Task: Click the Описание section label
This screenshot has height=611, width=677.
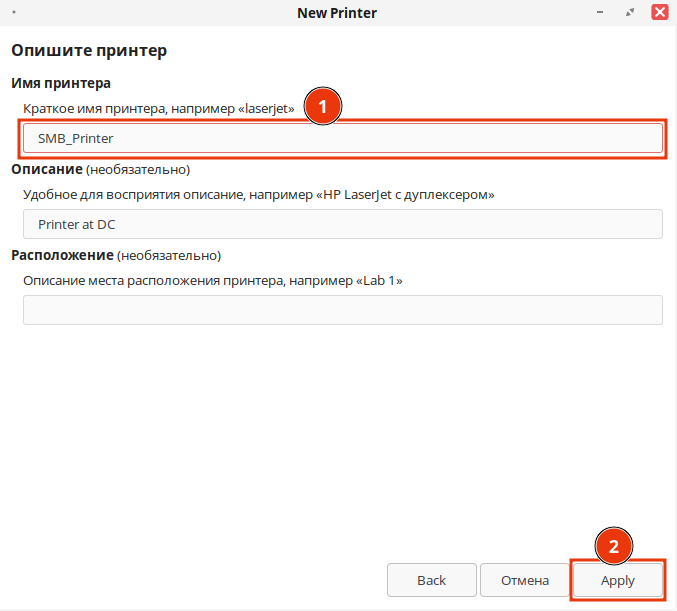Action: 46,169
